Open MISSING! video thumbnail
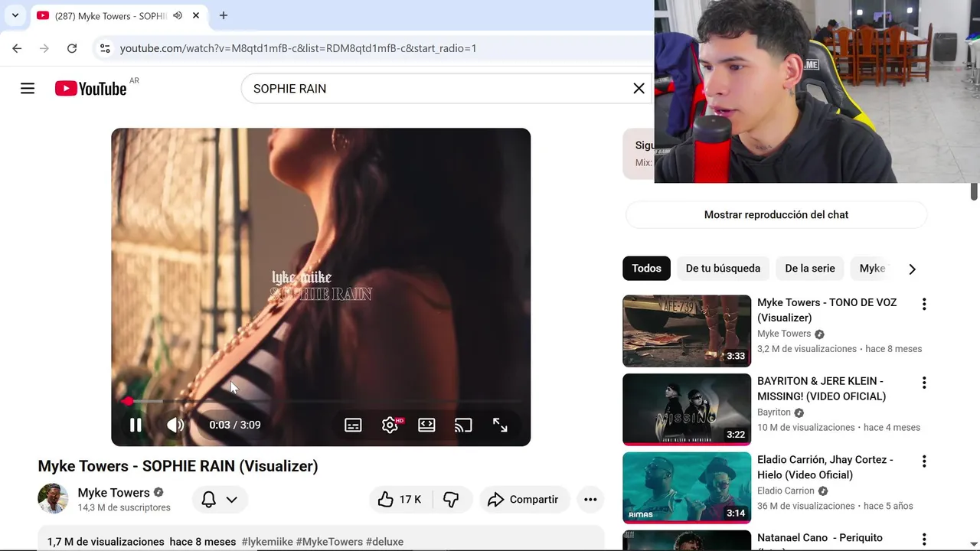980x551 pixels. [687, 409]
